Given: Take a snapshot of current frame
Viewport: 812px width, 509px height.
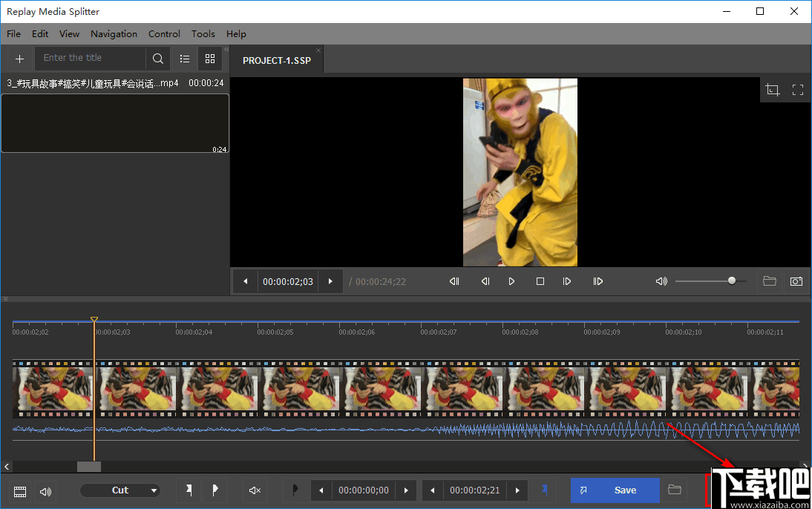Looking at the screenshot, I should pyautogui.click(x=796, y=281).
